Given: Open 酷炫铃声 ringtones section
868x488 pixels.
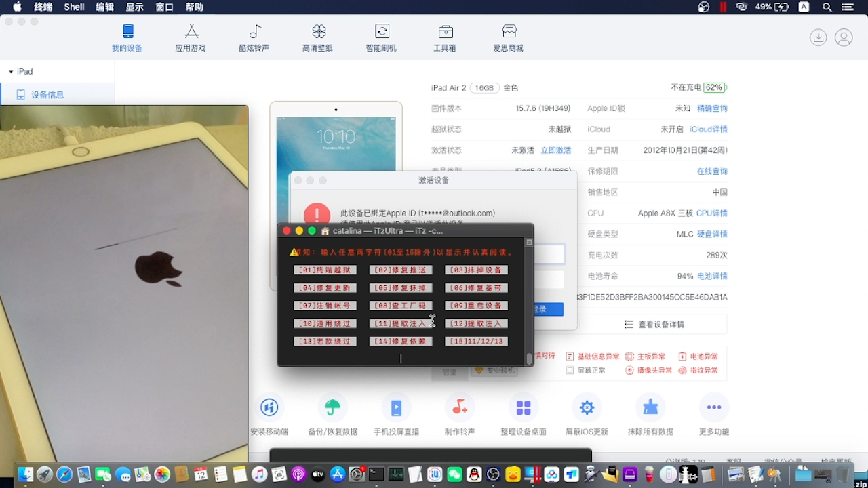Looking at the screenshot, I should pos(254,39).
